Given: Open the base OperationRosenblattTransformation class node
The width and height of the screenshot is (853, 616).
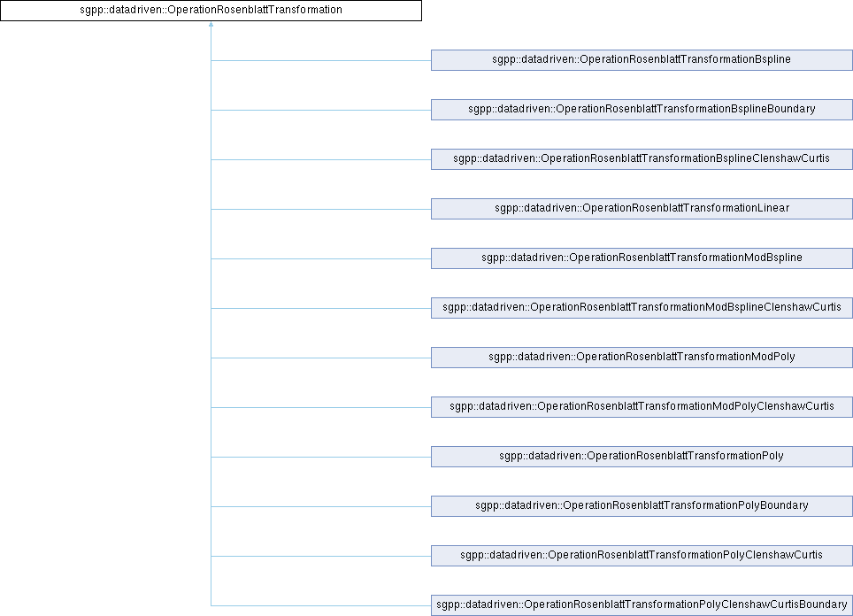Looking at the screenshot, I should coord(211,11).
